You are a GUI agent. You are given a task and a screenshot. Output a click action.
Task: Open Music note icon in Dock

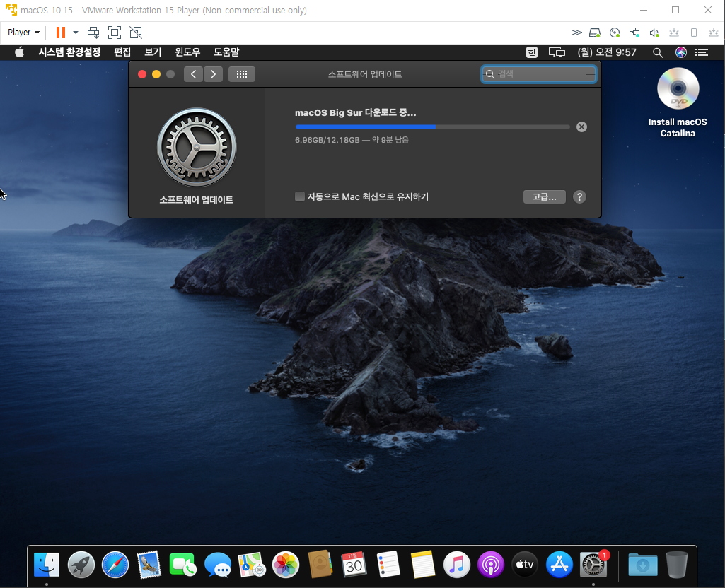[x=456, y=565]
